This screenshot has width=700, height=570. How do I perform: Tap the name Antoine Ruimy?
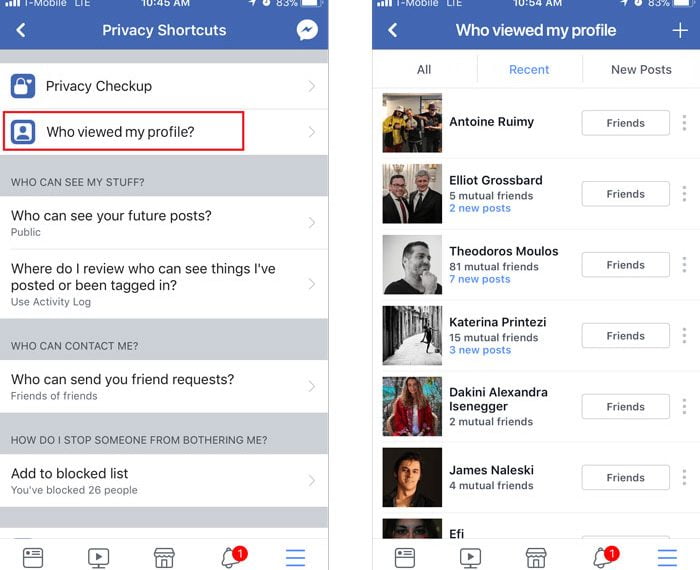tap(492, 122)
